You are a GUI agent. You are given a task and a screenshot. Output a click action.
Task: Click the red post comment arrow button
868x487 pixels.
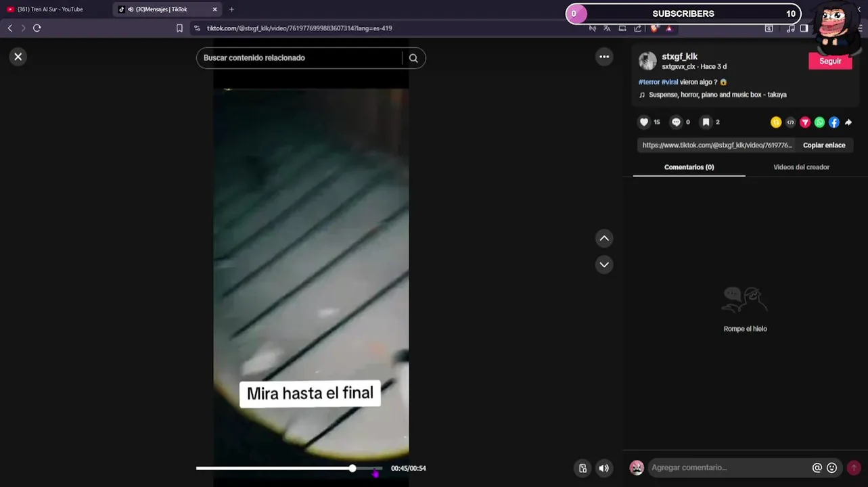(x=854, y=467)
